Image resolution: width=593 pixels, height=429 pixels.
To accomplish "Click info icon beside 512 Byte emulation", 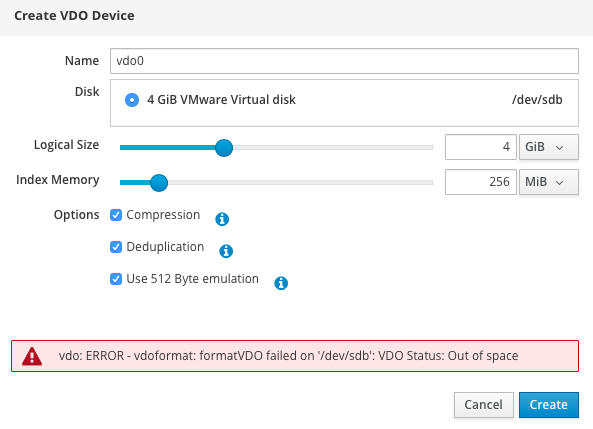I will 281,283.
